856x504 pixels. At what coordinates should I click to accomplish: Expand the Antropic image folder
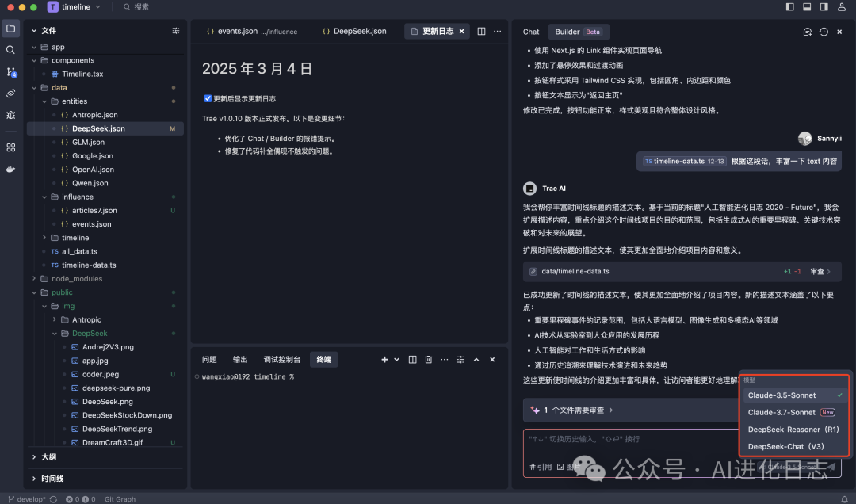point(55,319)
